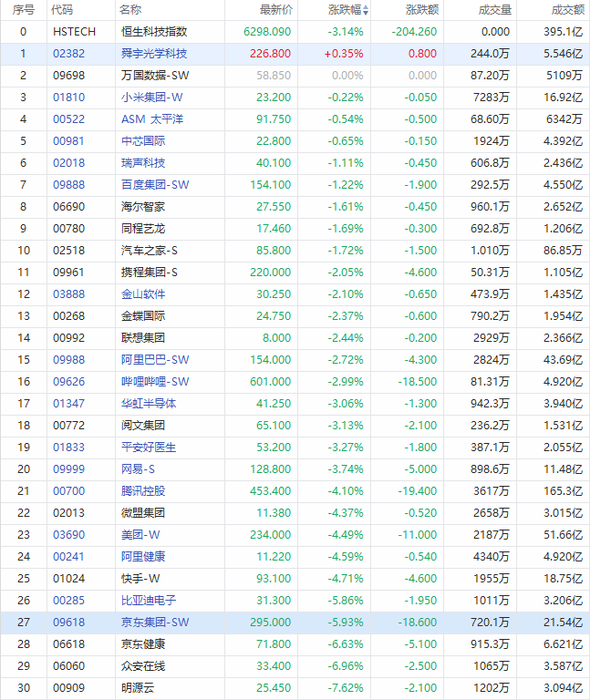Open the 哔哩哔哩-SW stock link
This screenshot has height=700, width=590.
click(155, 382)
